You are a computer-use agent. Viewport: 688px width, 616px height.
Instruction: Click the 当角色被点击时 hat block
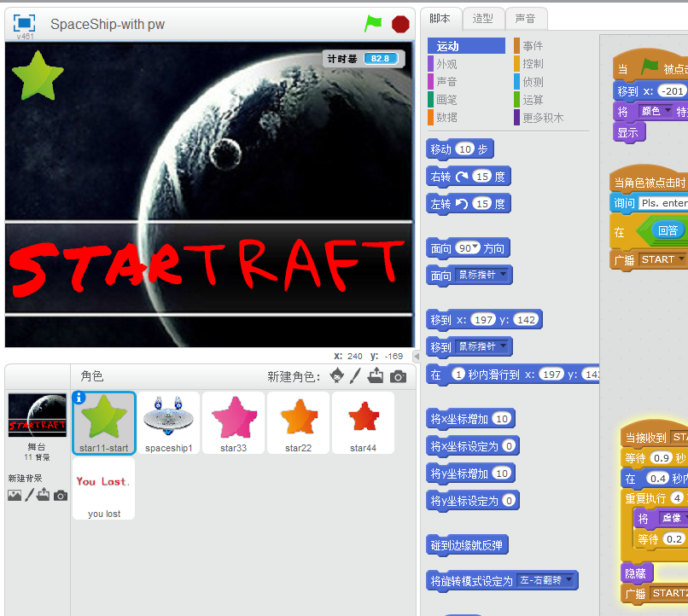[x=649, y=179]
